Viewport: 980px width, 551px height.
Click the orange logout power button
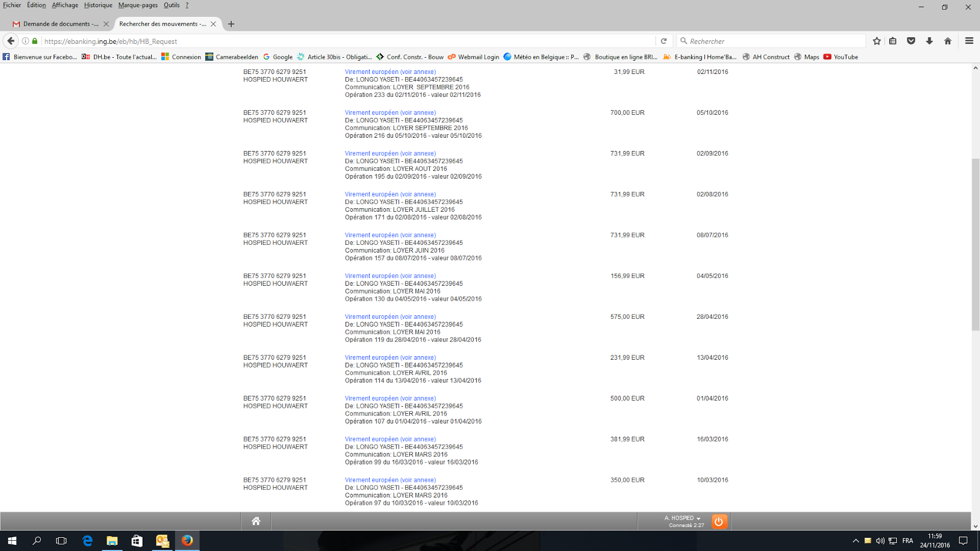coord(719,522)
